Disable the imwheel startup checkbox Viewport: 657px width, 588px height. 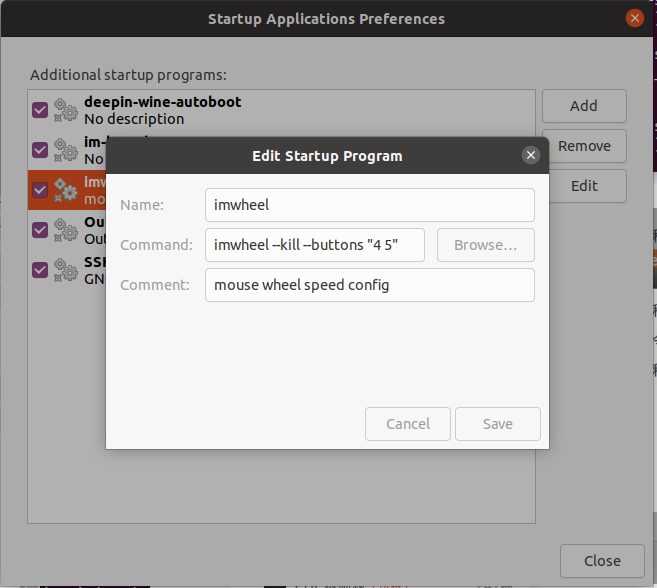pyautogui.click(x=40, y=190)
